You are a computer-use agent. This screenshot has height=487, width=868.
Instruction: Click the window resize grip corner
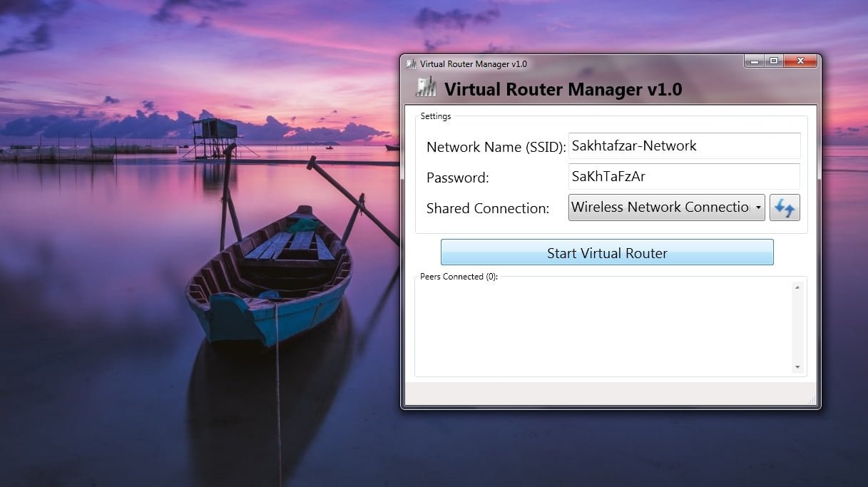pyautogui.click(x=812, y=401)
